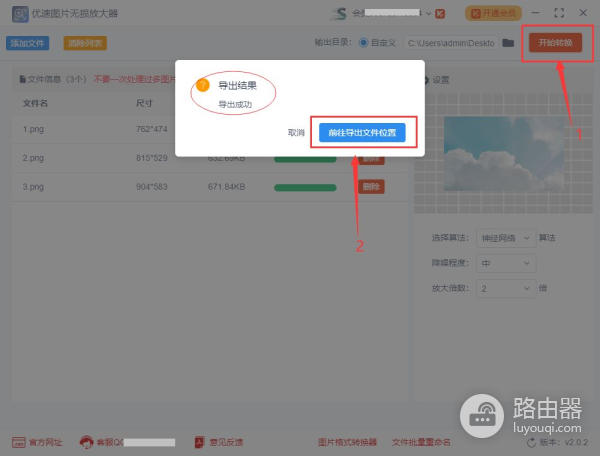Click the app logo icon in title bar

(20, 14)
